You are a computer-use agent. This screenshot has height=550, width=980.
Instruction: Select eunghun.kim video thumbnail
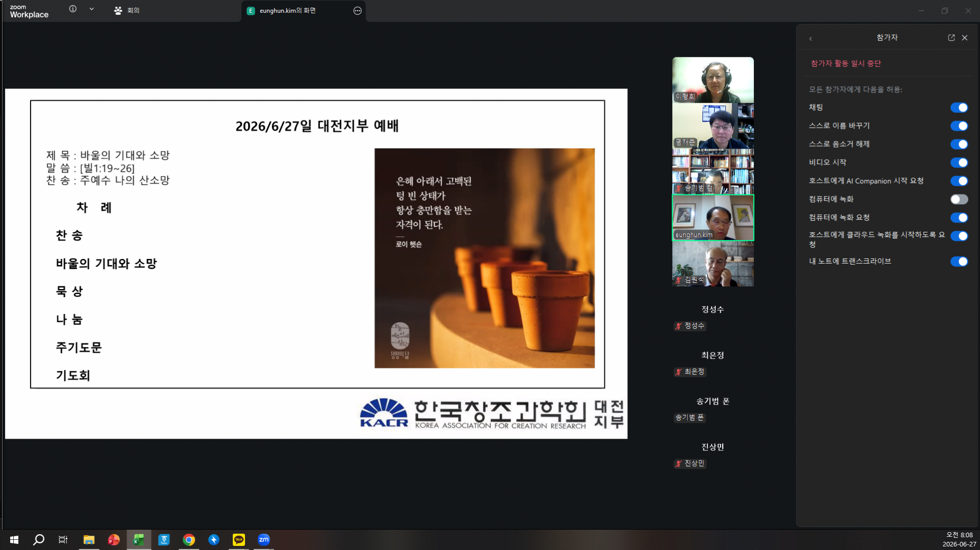point(713,218)
